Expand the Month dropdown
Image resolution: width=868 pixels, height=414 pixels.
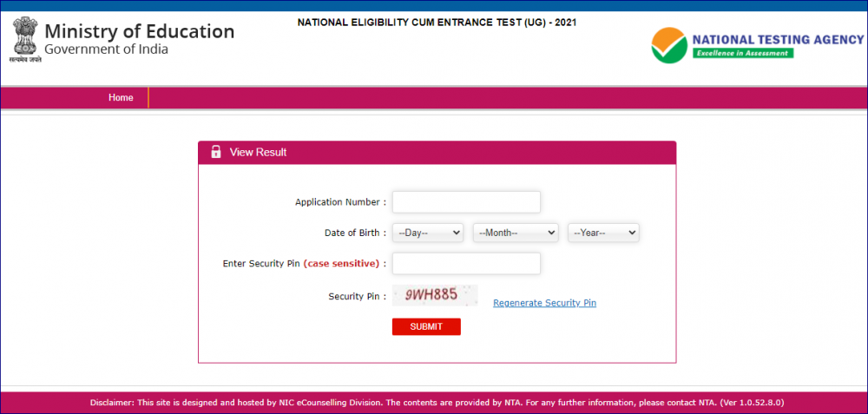(x=516, y=233)
